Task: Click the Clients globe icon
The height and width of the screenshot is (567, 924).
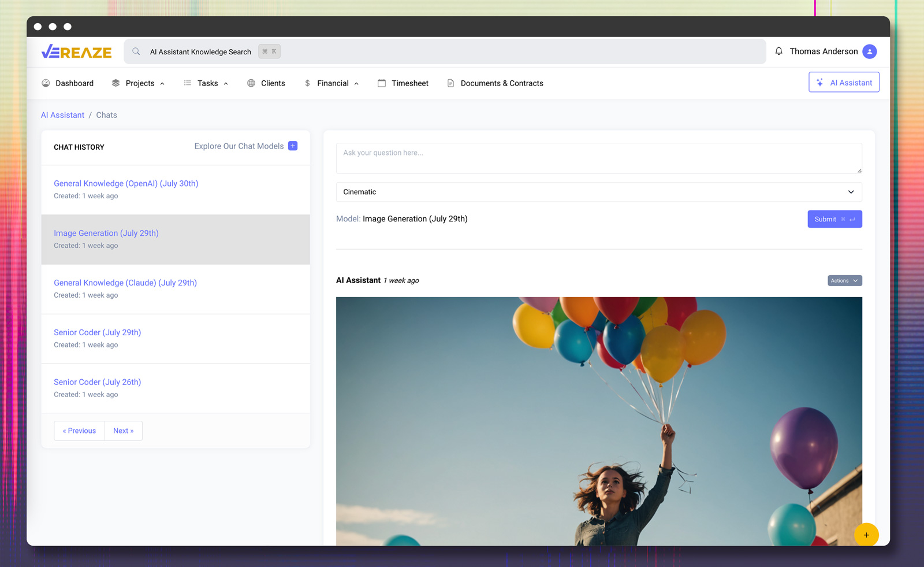Action: pyautogui.click(x=251, y=83)
